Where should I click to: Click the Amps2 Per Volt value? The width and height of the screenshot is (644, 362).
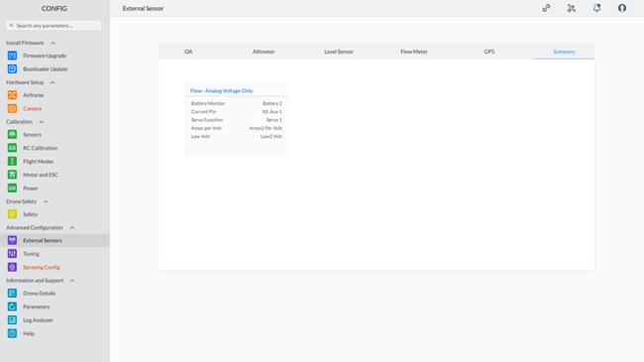coord(266,128)
